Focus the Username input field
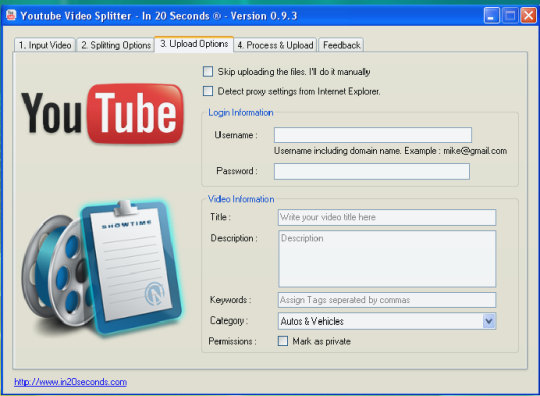540x396 pixels. (373, 135)
